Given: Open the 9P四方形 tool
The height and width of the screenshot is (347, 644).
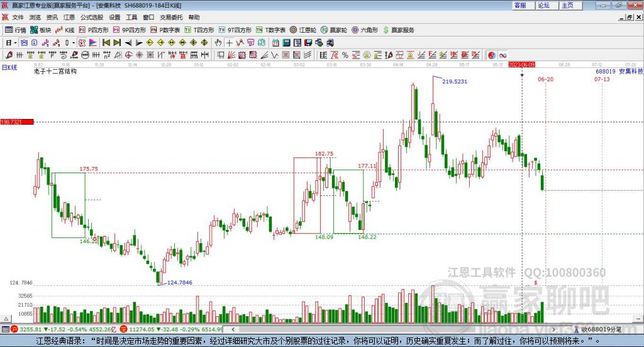Looking at the screenshot, I should (x=130, y=30).
